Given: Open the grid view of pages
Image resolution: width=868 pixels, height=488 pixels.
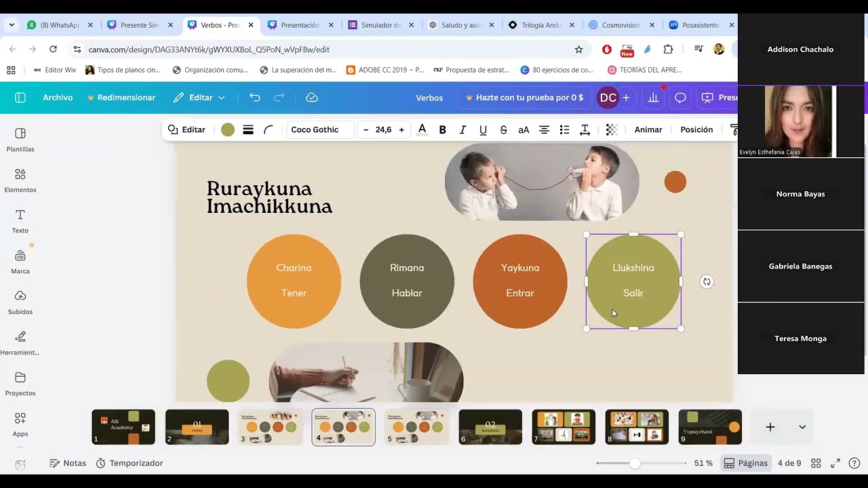Looking at the screenshot, I should pyautogui.click(x=816, y=463).
